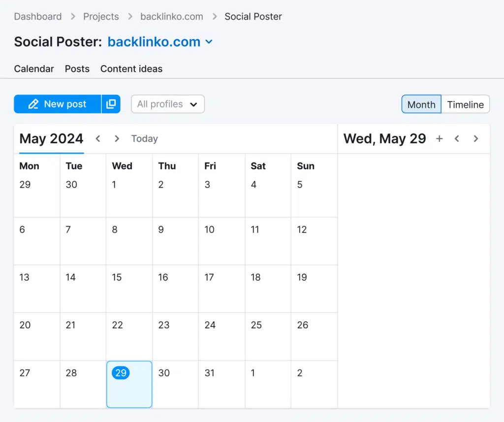Open the bulk post copy icon

coord(111,104)
